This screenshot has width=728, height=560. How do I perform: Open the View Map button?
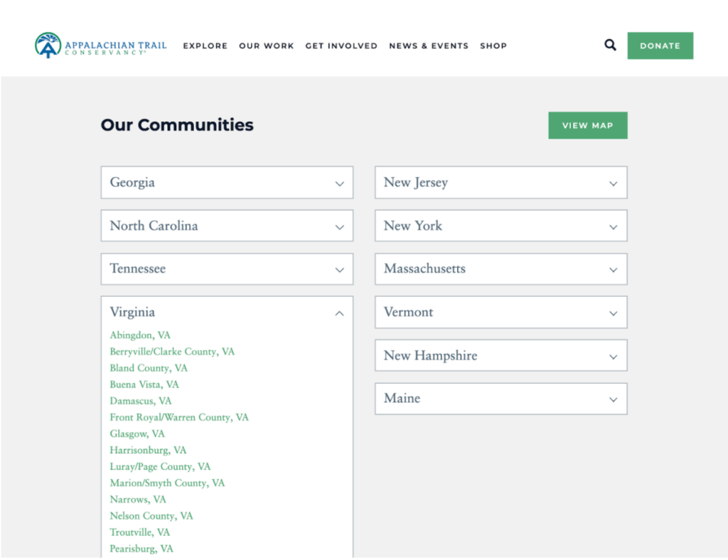pyautogui.click(x=587, y=125)
